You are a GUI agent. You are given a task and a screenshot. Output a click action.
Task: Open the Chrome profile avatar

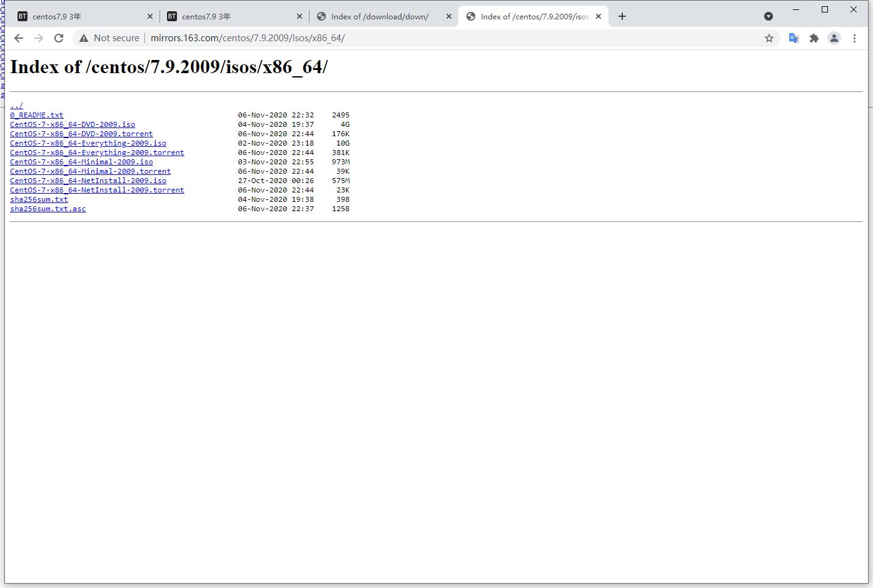834,38
